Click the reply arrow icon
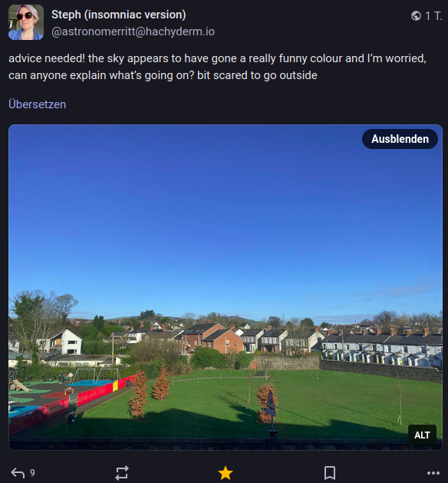 point(18,473)
